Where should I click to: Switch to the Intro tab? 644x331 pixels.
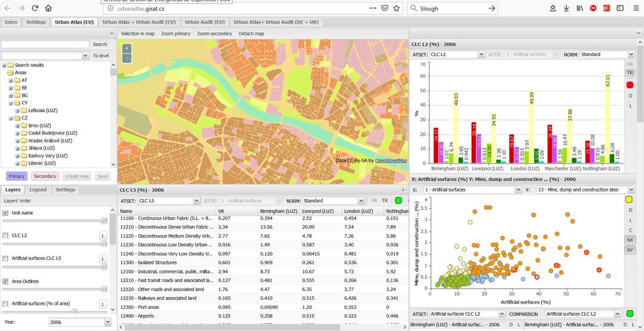[x=11, y=22]
